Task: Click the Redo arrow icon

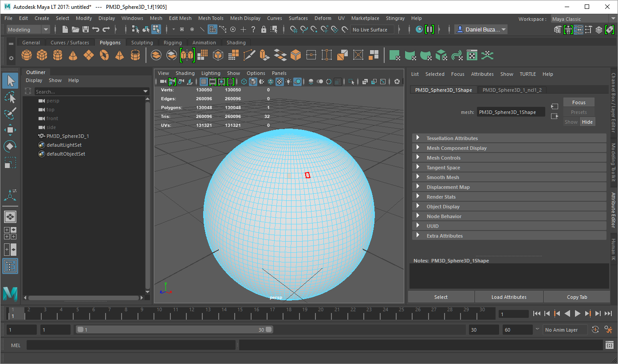Action: click(106, 30)
